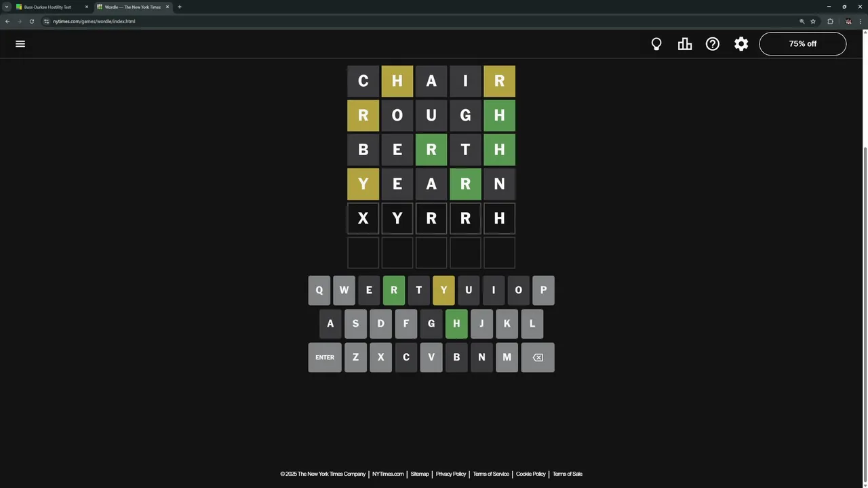Tap the A key on the keyboard
868x488 pixels.
tap(330, 324)
